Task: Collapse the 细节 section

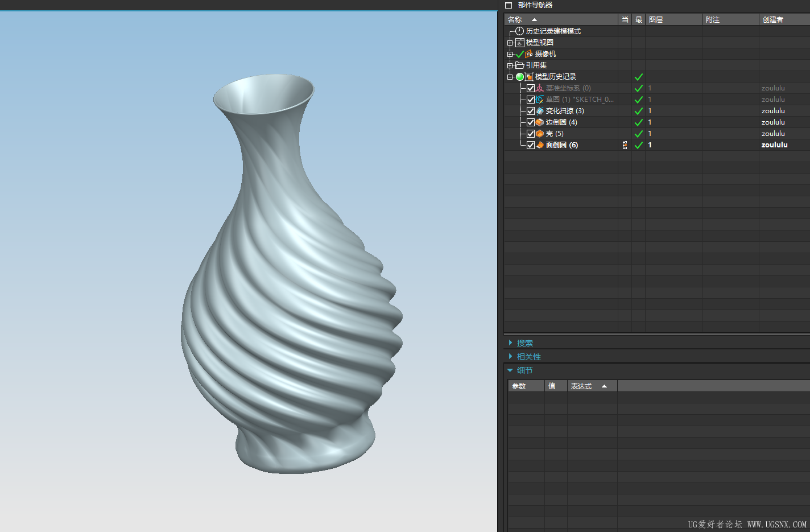Action: coord(510,370)
